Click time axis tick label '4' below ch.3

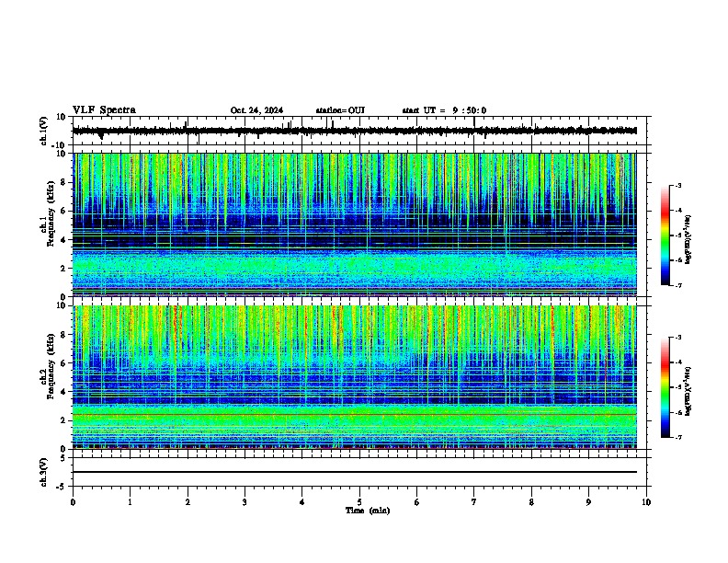[302, 502]
